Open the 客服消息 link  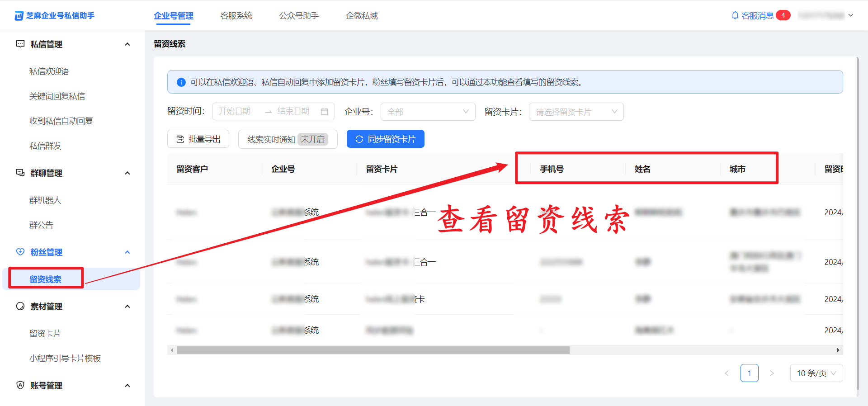click(x=758, y=15)
